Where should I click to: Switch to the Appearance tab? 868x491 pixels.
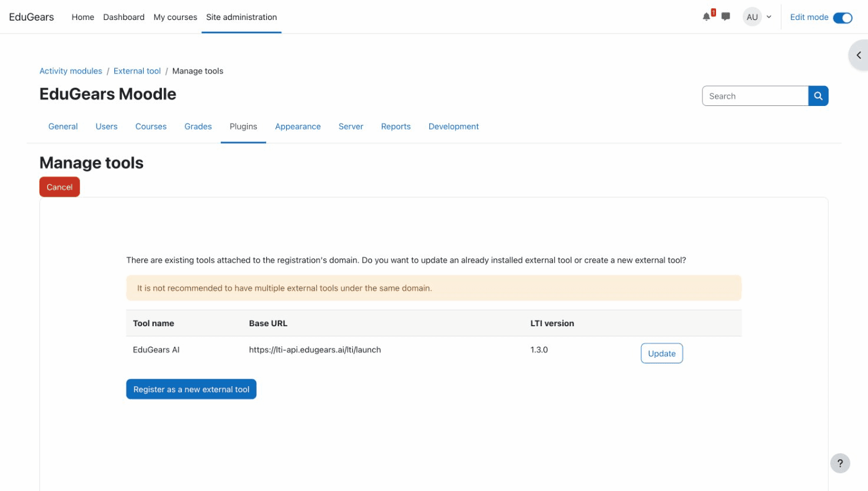coord(297,126)
